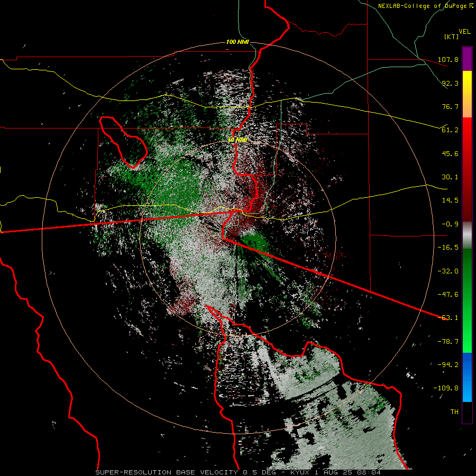
Task: Click the 30.1 velocity scale value
Action: point(450,177)
